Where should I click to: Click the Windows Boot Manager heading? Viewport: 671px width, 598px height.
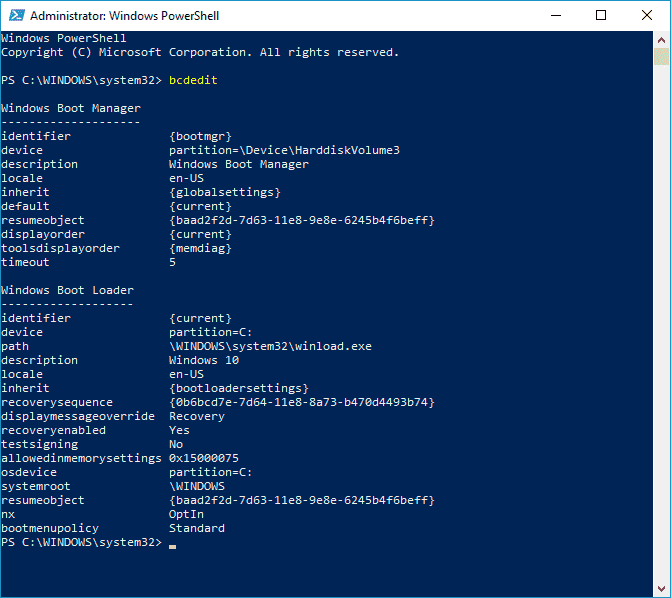[71, 108]
